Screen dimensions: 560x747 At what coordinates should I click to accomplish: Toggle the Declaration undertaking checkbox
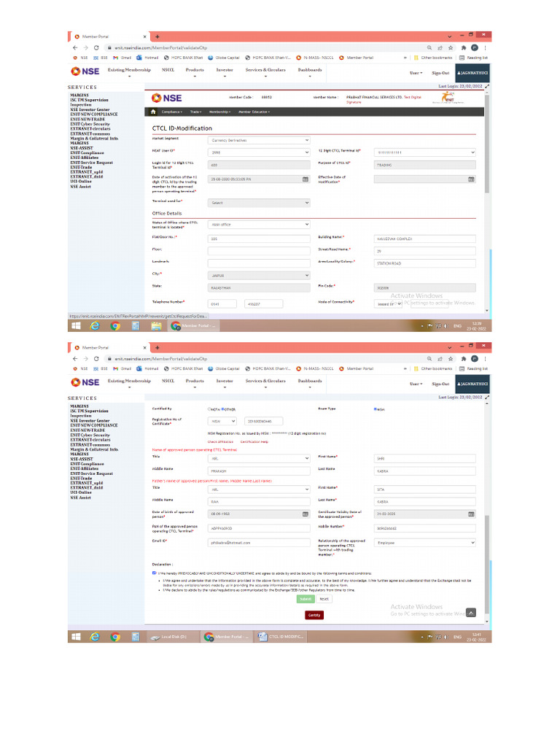point(154,573)
